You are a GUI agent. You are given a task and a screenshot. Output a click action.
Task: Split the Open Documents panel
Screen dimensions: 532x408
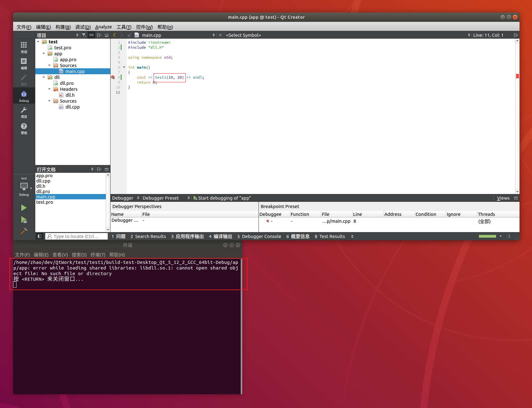tap(99, 169)
